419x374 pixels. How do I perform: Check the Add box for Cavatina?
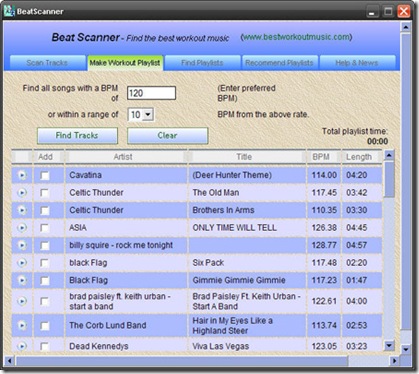coord(45,175)
